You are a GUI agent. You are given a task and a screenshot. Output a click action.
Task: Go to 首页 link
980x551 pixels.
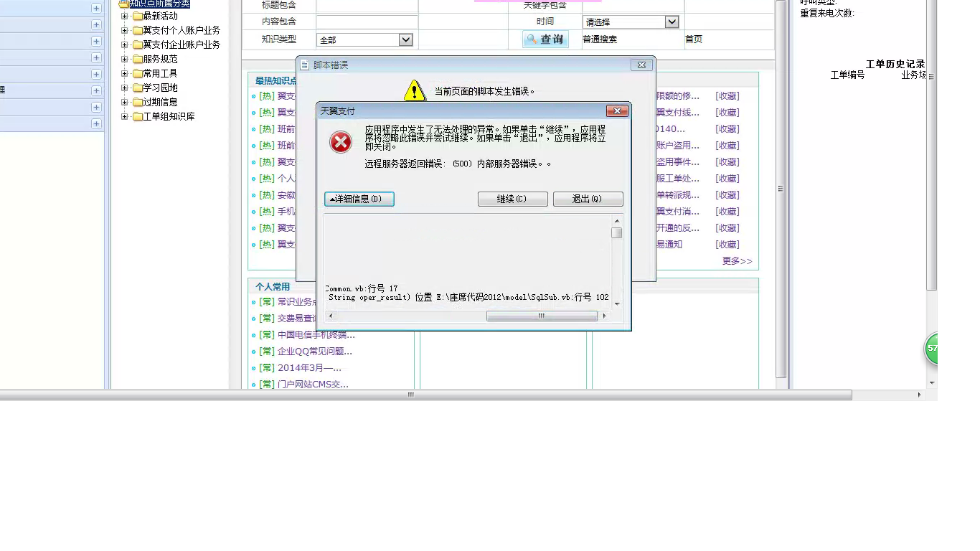[x=694, y=39]
